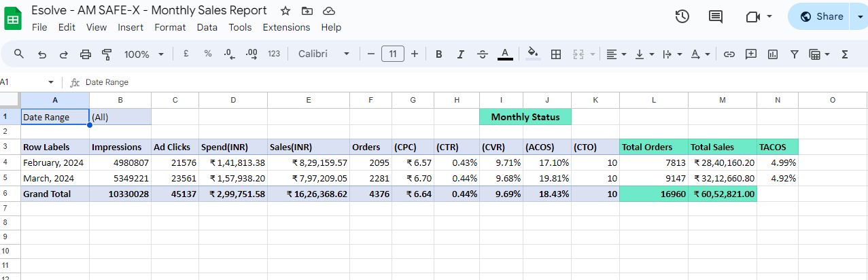The width and height of the screenshot is (868, 280).
Task: Open horizontal align dropdown
Action: click(x=617, y=54)
